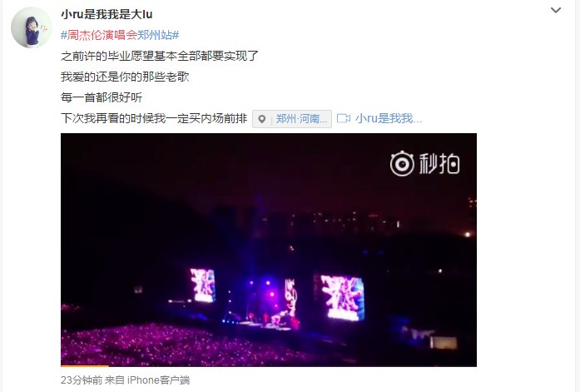Play the concert video thumbnail
The height and width of the screenshot is (392, 580).
(269, 250)
